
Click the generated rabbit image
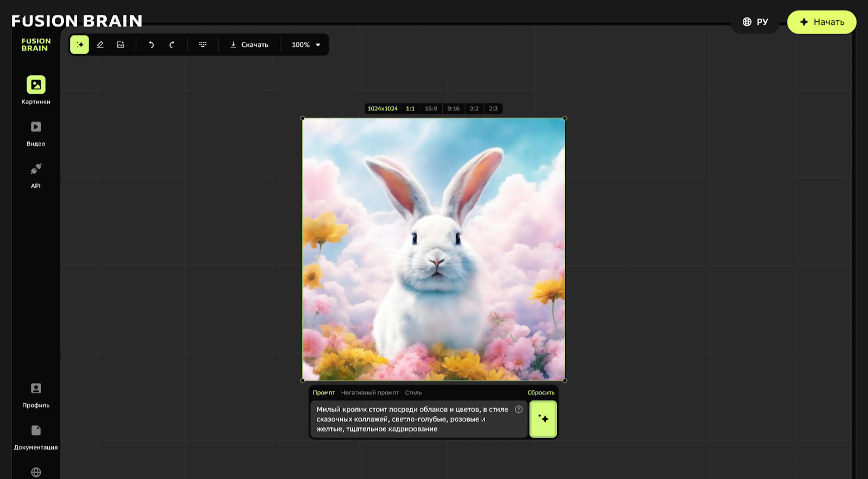click(x=433, y=250)
